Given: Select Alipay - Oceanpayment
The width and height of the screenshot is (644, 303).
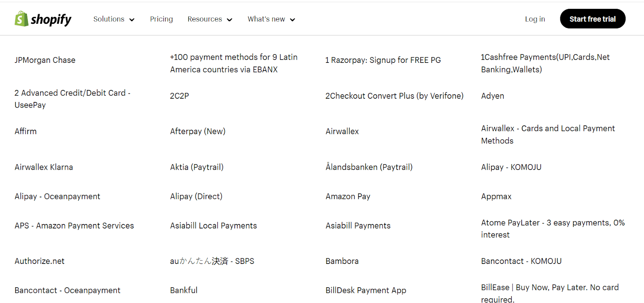Looking at the screenshot, I should 58,197.
